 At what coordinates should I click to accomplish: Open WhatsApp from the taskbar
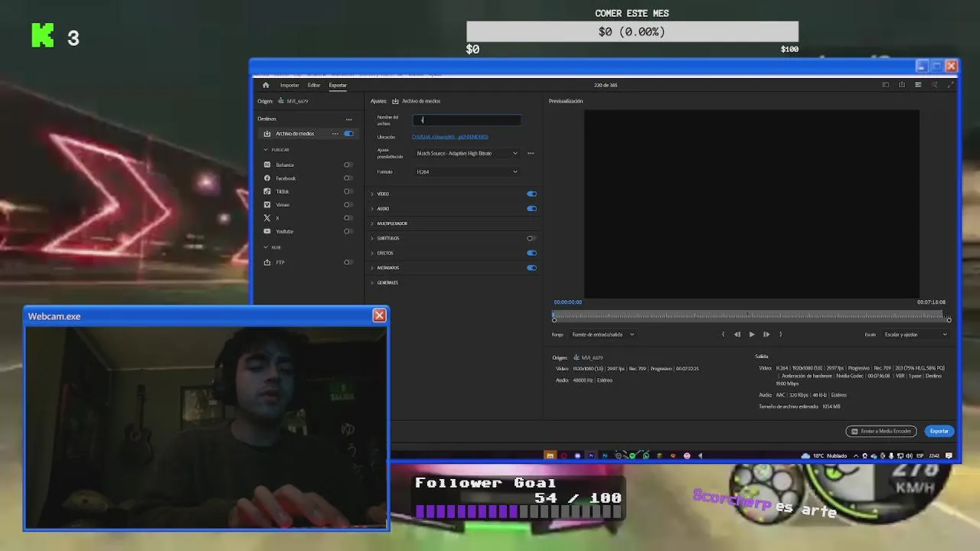[x=645, y=455]
